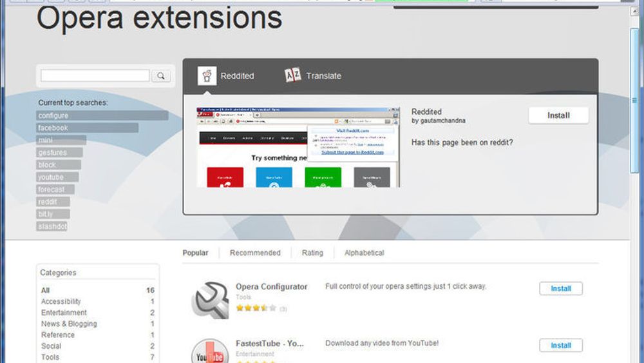Install the Reddited extension
644x363 pixels.
558,115
